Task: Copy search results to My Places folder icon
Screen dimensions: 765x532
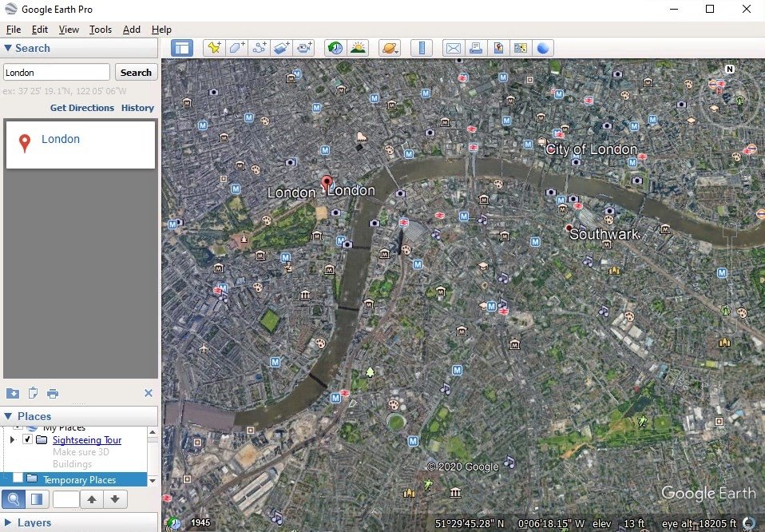Action: click(13, 393)
